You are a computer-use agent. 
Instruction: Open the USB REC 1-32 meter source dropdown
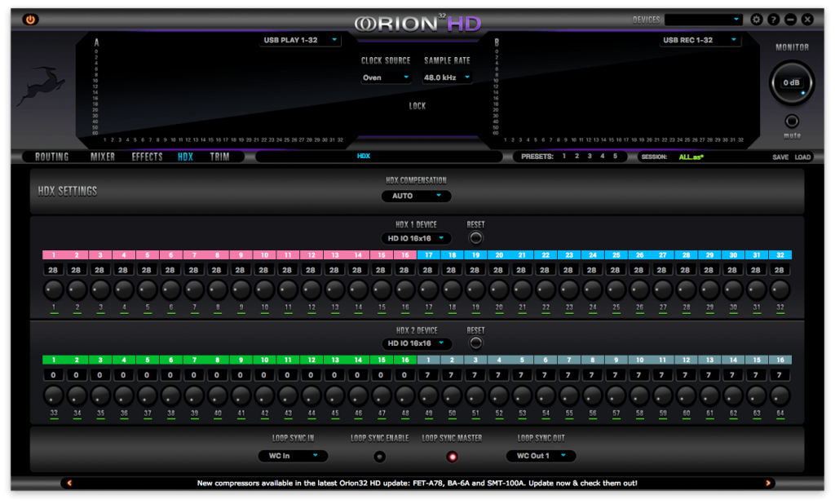point(700,40)
